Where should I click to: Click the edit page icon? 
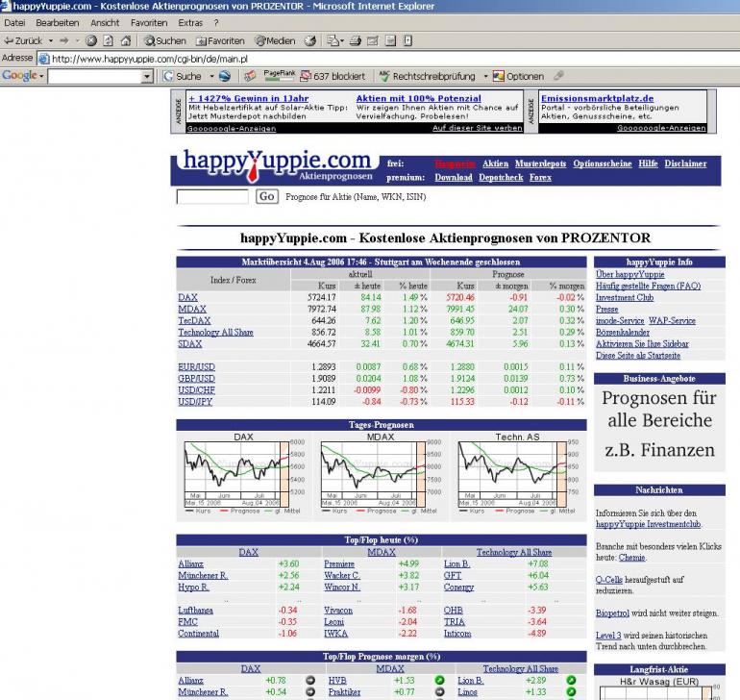[373, 41]
